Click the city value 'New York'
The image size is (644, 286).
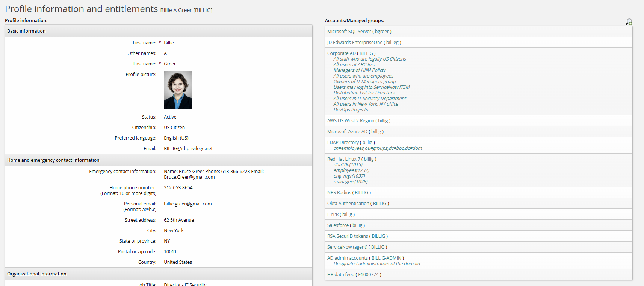pyautogui.click(x=174, y=231)
